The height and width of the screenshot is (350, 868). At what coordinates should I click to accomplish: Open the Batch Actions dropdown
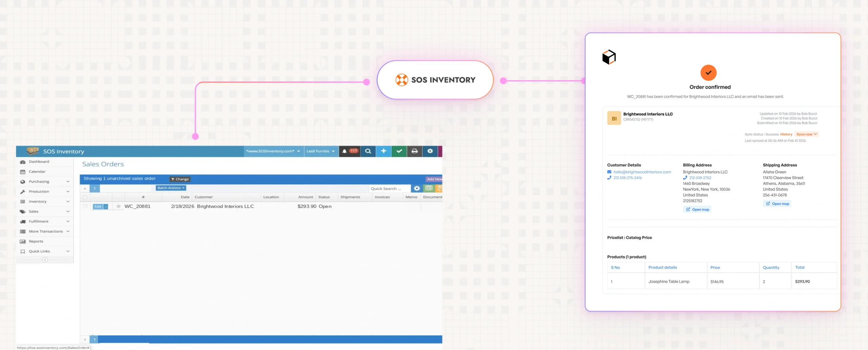[x=171, y=188]
